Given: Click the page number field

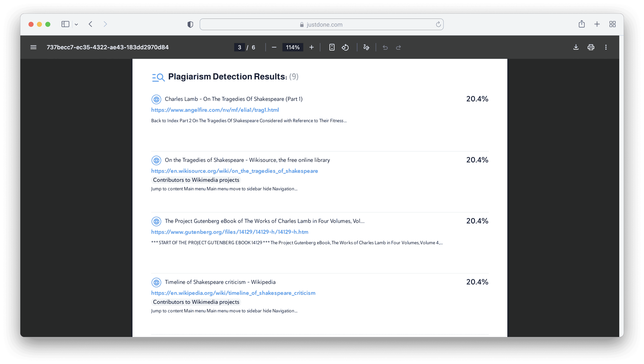Looking at the screenshot, I should tap(239, 47).
